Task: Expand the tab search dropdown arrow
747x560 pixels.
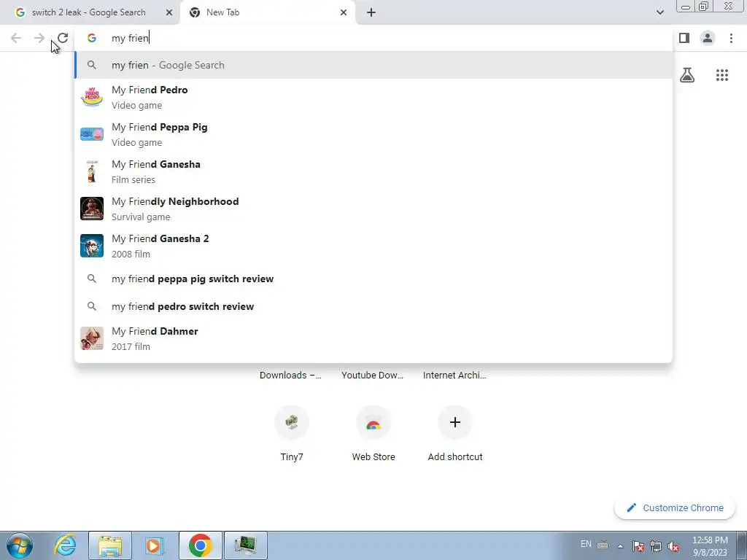Action: pos(659,12)
